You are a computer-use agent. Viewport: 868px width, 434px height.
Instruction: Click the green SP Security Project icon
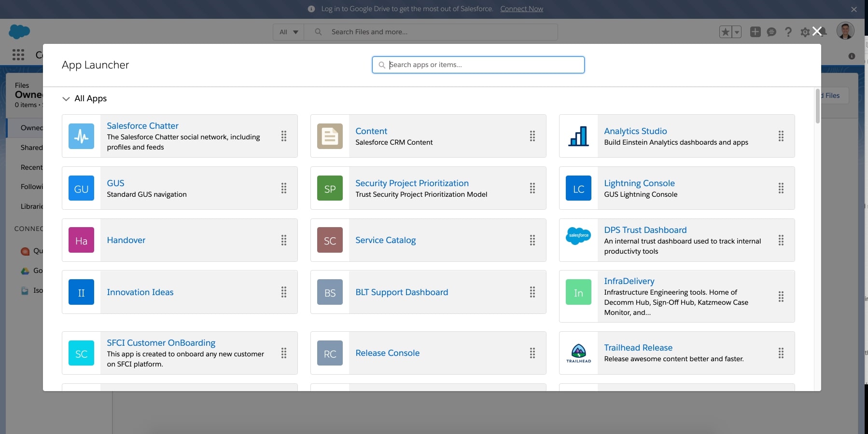(x=330, y=188)
